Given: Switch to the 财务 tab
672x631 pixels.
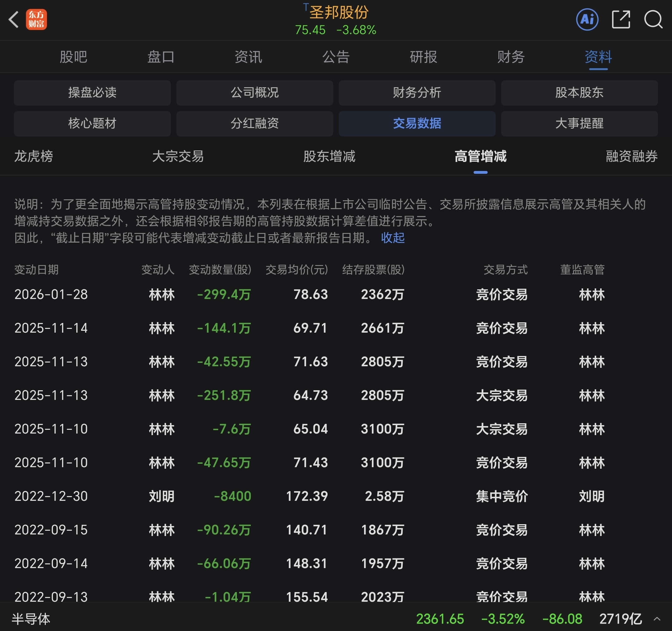Looking at the screenshot, I should [511, 57].
